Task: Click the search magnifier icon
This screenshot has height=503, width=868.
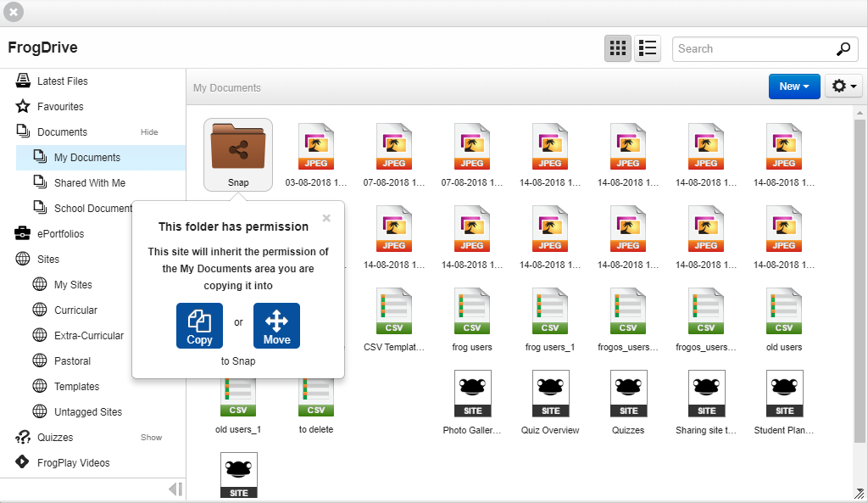Action: 843,48
